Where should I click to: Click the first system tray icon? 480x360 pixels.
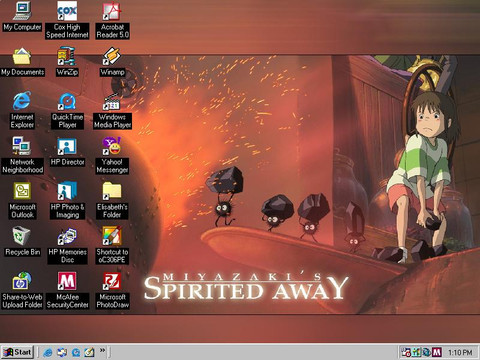click(406, 352)
